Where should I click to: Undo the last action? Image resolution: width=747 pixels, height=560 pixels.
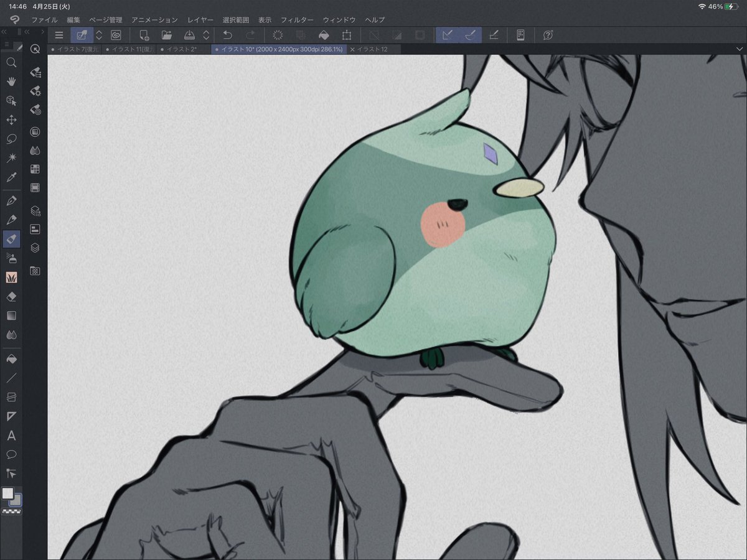227,35
